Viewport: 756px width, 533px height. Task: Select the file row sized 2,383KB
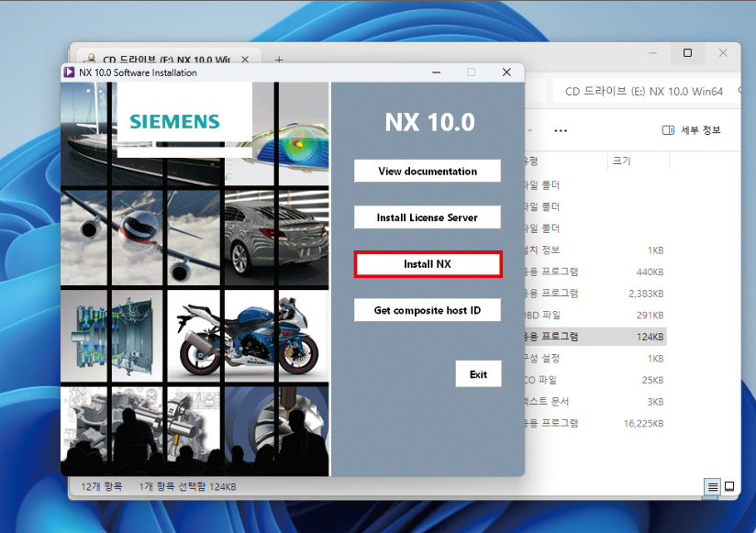[595, 294]
